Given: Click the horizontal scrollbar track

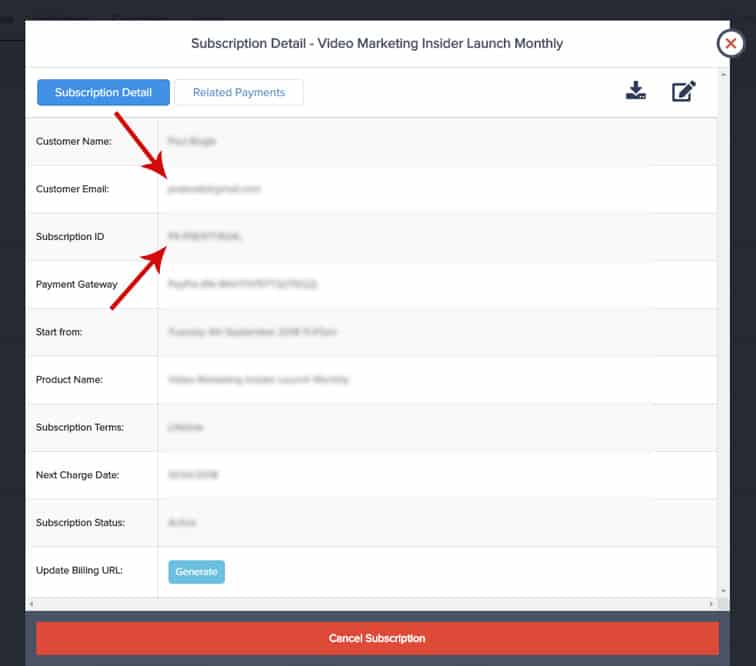Looking at the screenshot, I should pyautogui.click(x=372, y=604).
